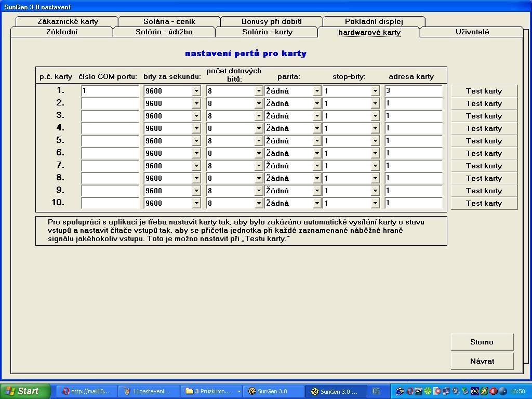Screen dimensions: 532x399
Task: Open the Start menu
Action: pyautogui.click(x=25, y=391)
